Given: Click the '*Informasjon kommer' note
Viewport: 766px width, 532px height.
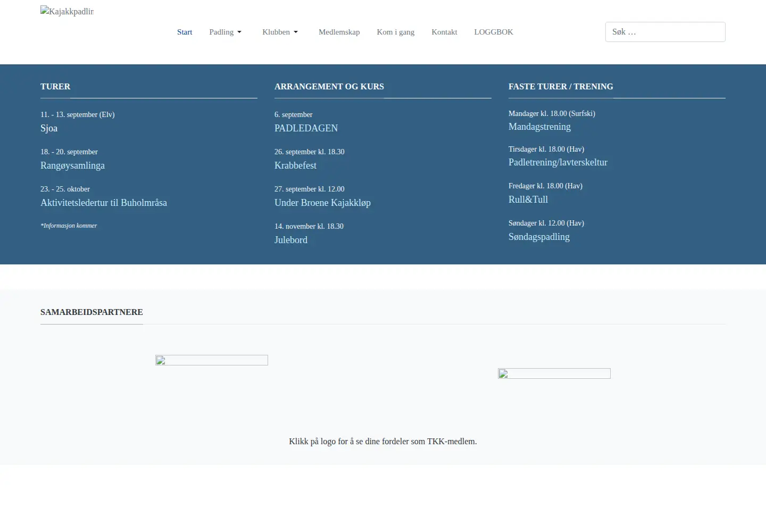Looking at the screenshot, I should [69, 226].
